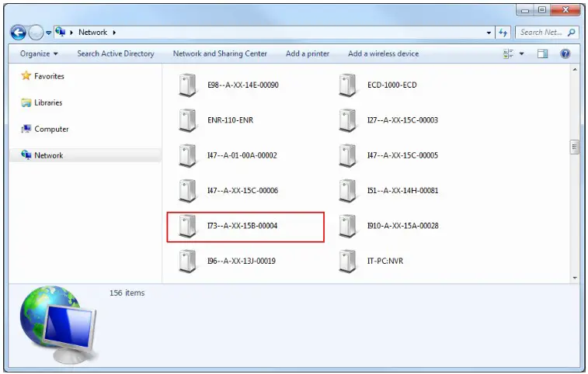Viewport: 588px width, 374px height.
Task: Minimize the Network window
Action: tap(525, 10)
